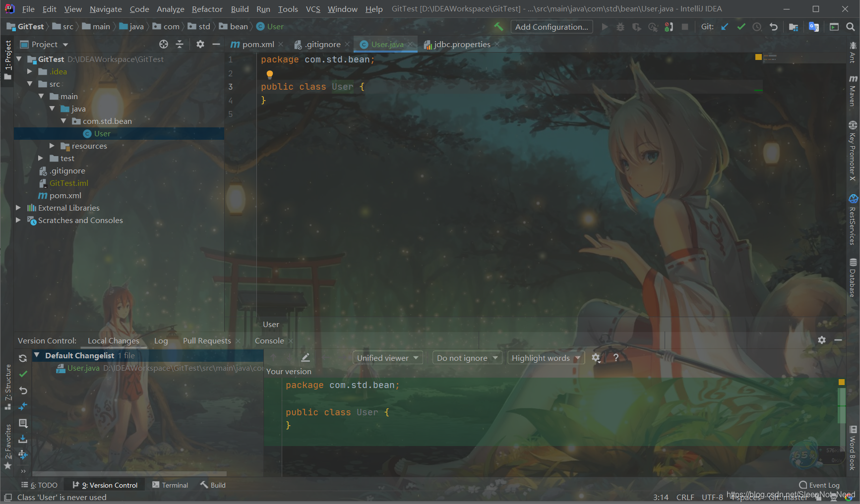Refresh Version Control changes
The width and height of the screenshot is (860, 504).
pos(23,358)
